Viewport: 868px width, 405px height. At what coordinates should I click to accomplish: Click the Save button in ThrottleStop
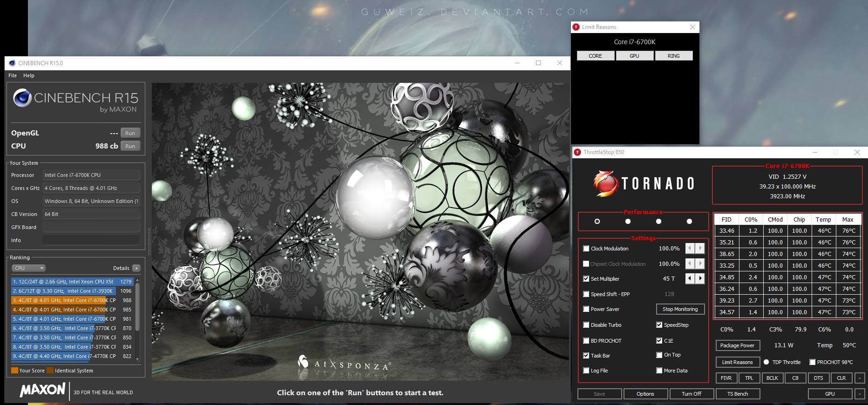599,394
